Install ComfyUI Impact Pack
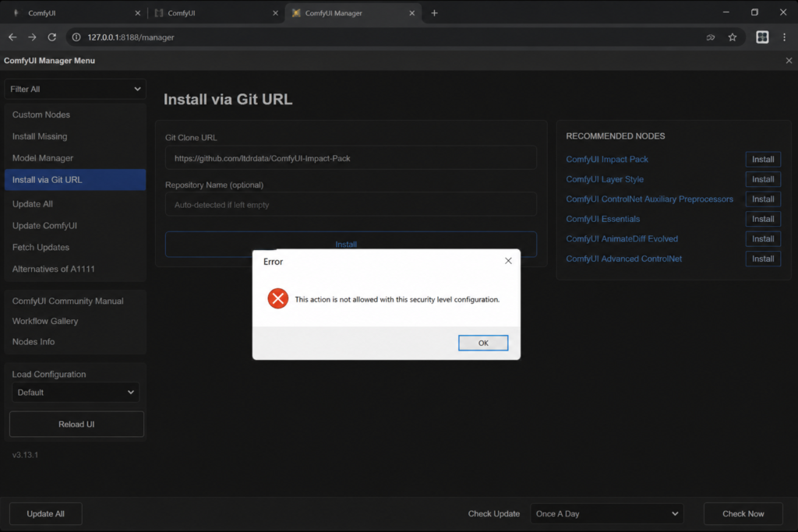The height and width of the screenshot is (532, 798). pyautogui.click(x=763, y=159)
